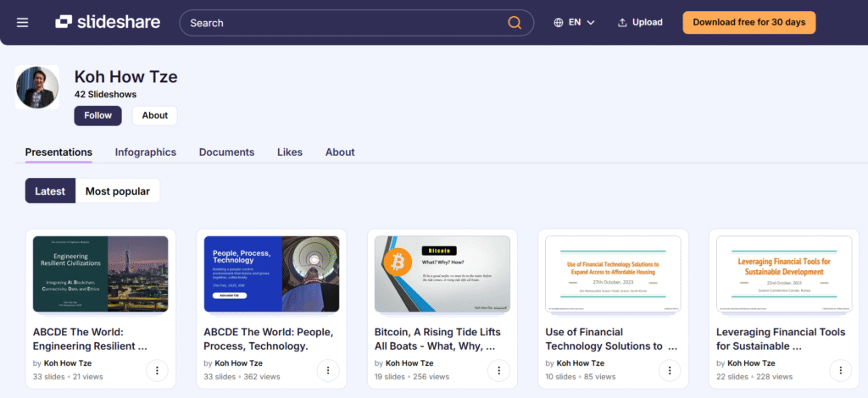Switch sorting to Most popular
868x398 pixels.
point(118,191)
